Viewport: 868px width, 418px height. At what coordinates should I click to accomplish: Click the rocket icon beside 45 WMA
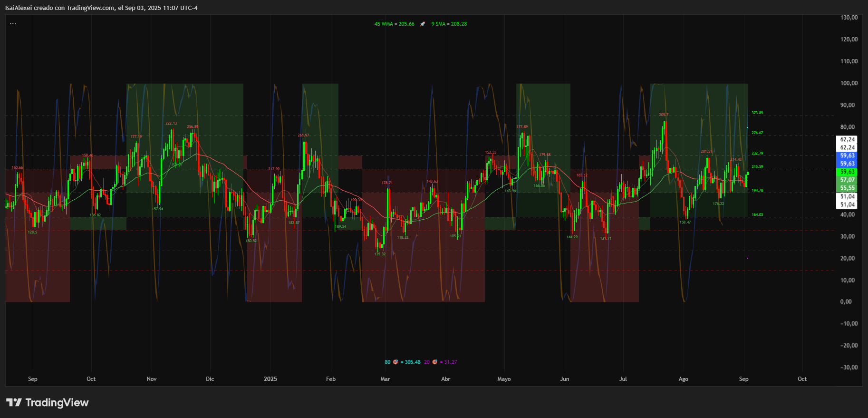click(x=423, y=24)
